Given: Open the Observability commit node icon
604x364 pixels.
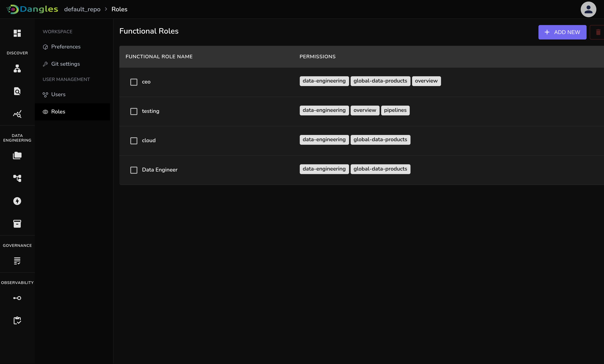Looking at the screenshot, I should [17, 298].
